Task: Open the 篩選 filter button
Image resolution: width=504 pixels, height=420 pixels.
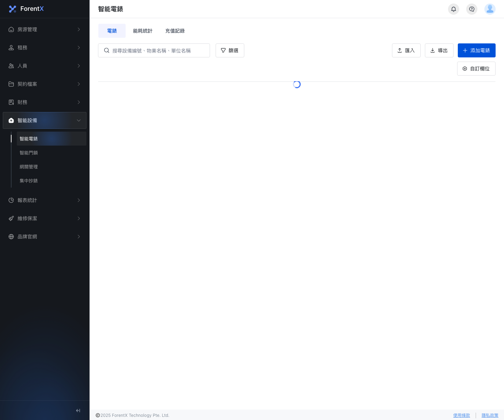Action: click(230, 50)
